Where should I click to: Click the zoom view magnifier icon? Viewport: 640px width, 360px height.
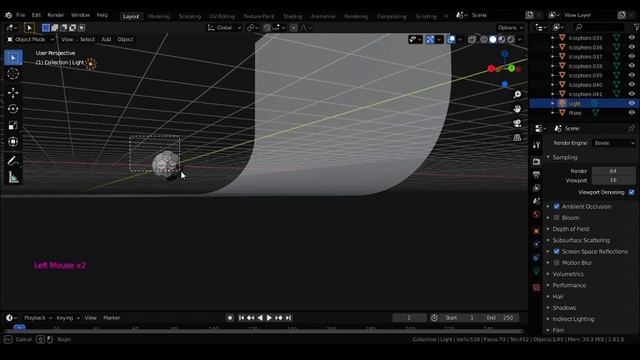click(517, 95)
